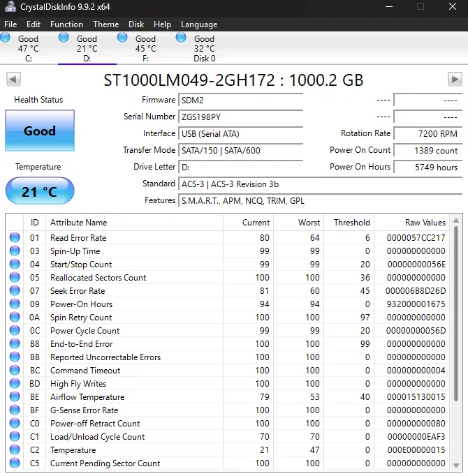This screenshot has height=476, width=468.
Task: Click the 21 °C temperature button
Action: [40, 191]
